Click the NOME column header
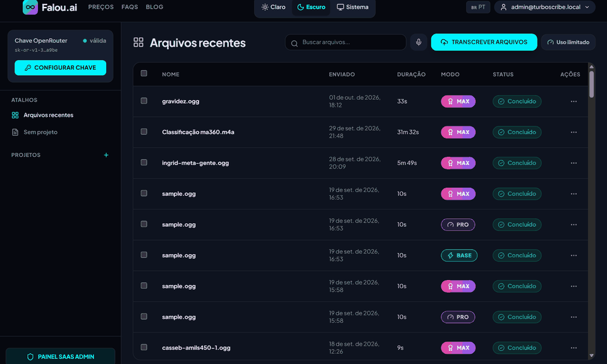The height and width of the screenshot is (364, 607). pos(170,75)
